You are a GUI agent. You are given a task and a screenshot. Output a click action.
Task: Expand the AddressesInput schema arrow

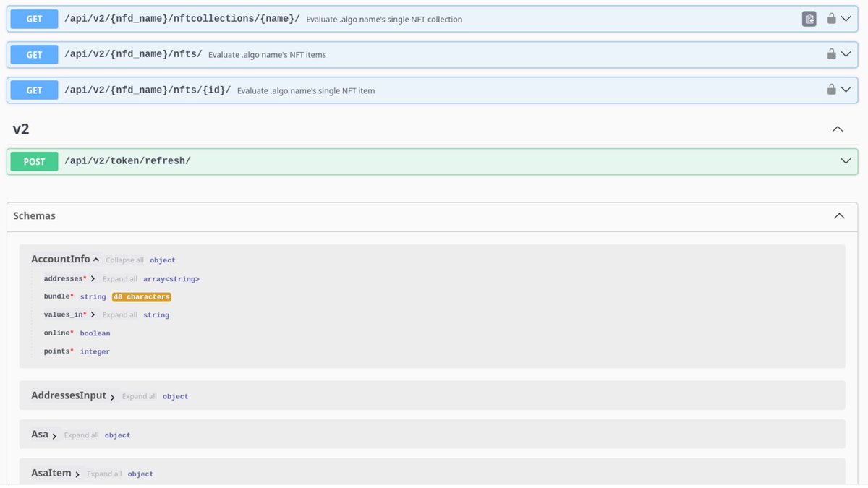pyautogui.click(x=112, y=397)
